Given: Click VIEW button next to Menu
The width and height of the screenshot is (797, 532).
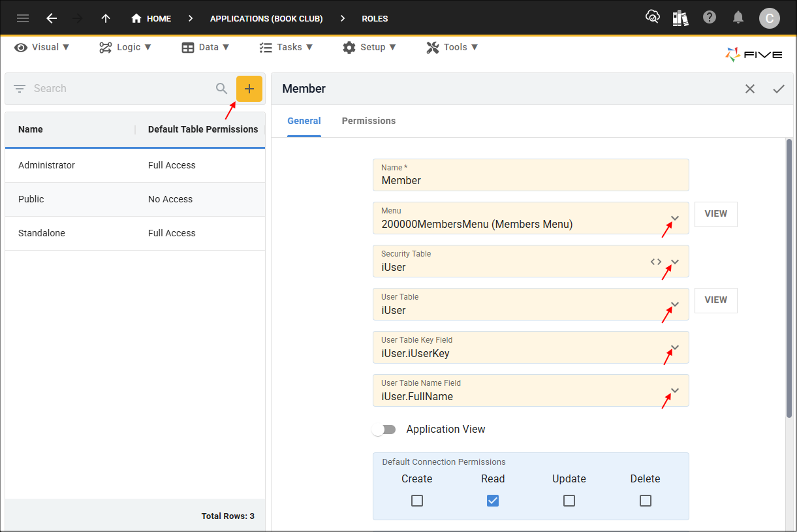Looking at the screenshot, I should click(716, 214).
